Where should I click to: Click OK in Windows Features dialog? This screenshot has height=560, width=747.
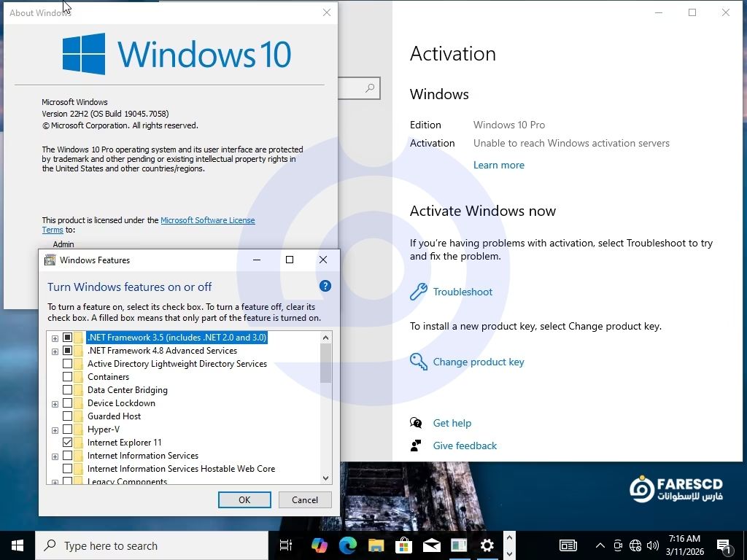coord(244,499)
